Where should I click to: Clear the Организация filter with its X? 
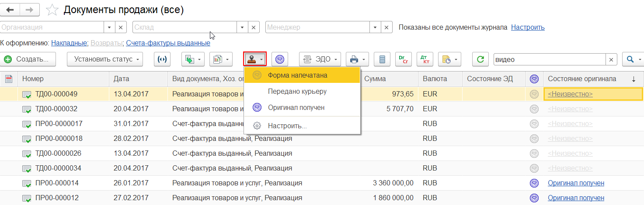coord(121,27)
